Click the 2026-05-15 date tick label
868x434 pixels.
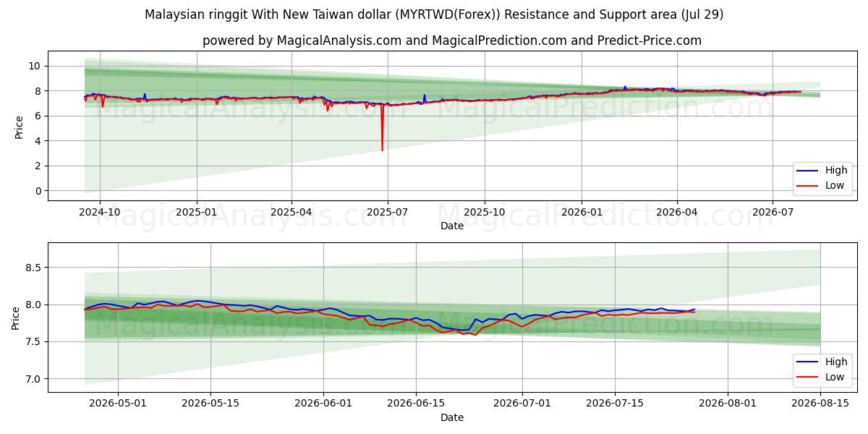tap(210, 404)
